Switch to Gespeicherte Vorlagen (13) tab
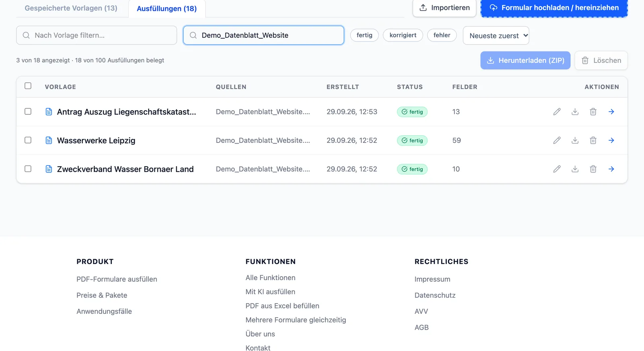This screenshot has height=351, width=644. (x=71, y=8)
